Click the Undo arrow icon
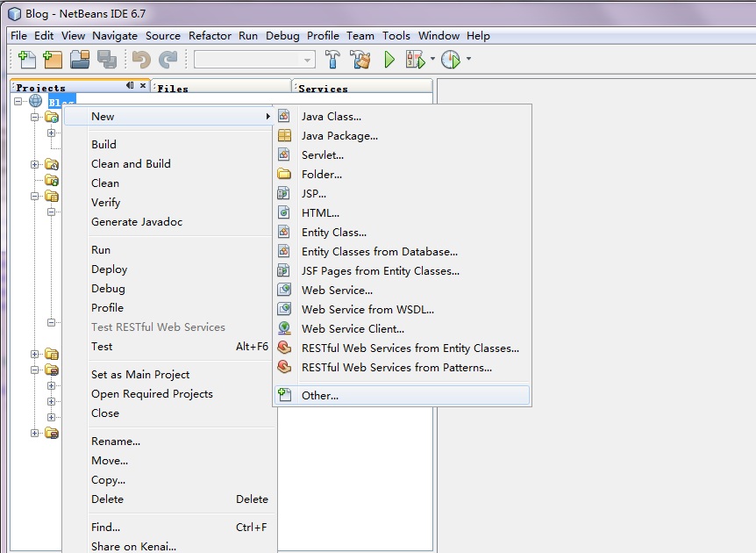 point(141,60)
